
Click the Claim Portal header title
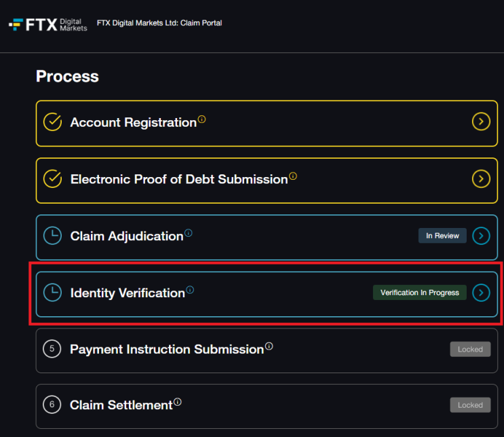click(x=159, y=23)
